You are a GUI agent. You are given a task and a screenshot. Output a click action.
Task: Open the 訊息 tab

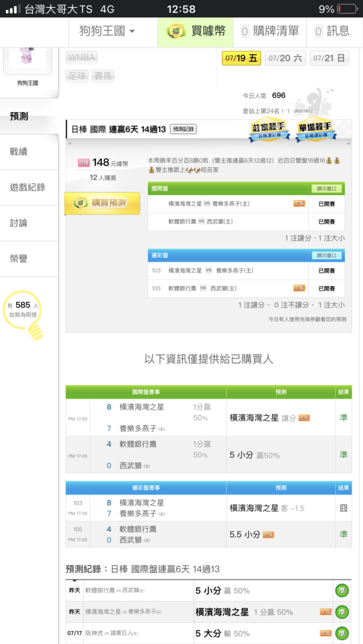[333, 32]
